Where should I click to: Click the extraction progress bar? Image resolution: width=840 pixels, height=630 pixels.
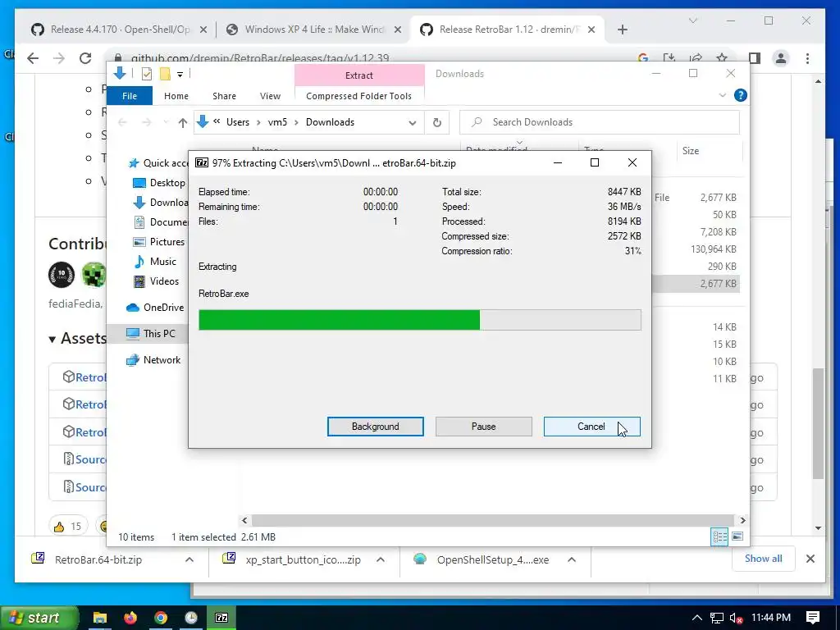tap(419, 320)
